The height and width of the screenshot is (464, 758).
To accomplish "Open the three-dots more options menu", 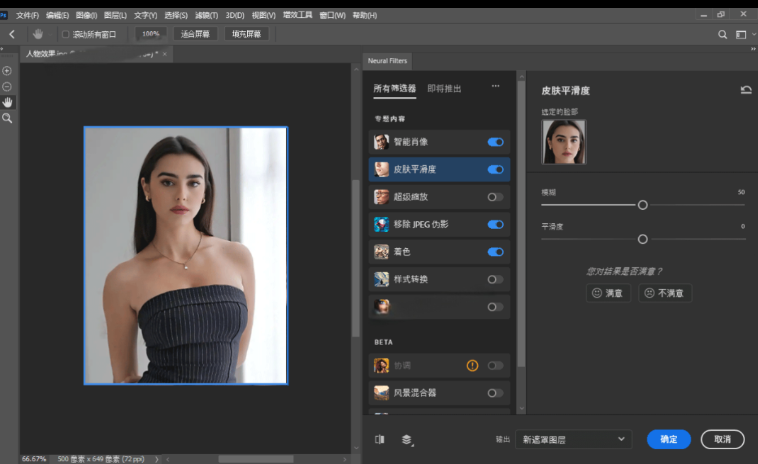I will tap(495, 87).
